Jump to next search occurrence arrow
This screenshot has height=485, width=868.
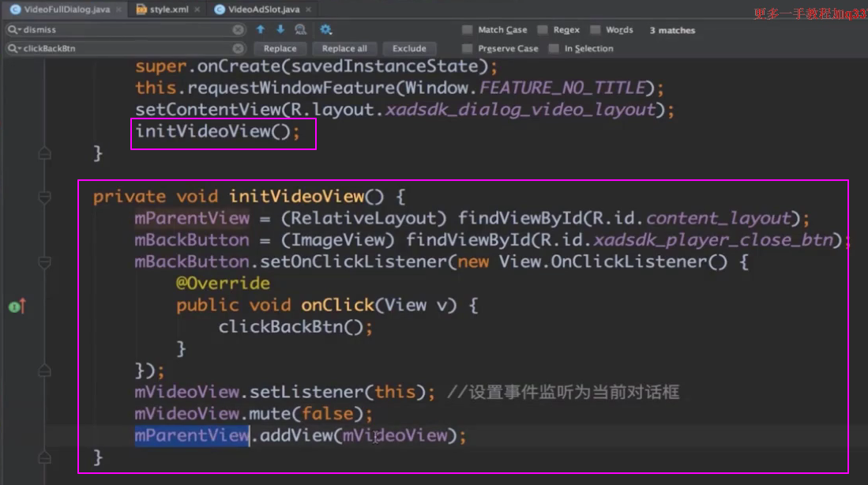coord(280,30)
